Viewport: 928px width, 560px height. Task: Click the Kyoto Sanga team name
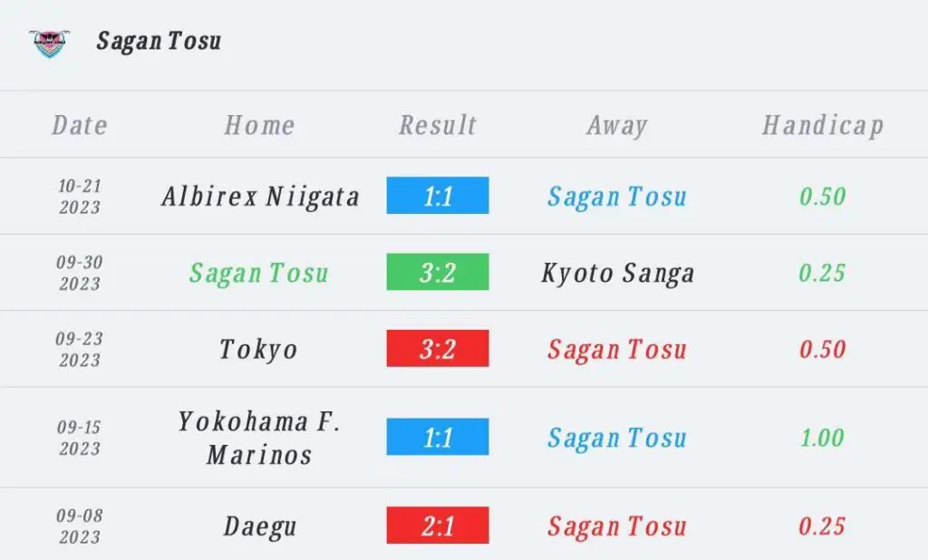pos(618,273)
